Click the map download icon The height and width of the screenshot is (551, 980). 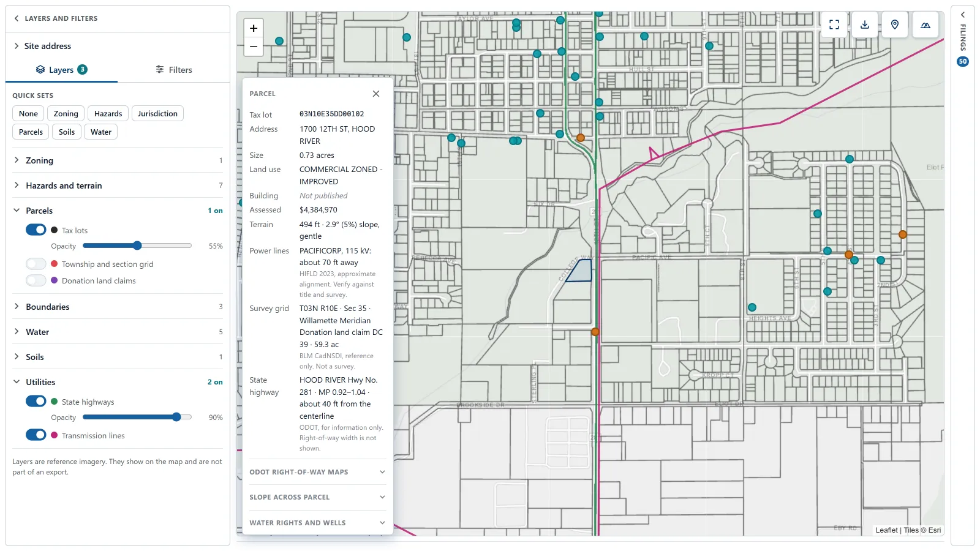point(865,24)
